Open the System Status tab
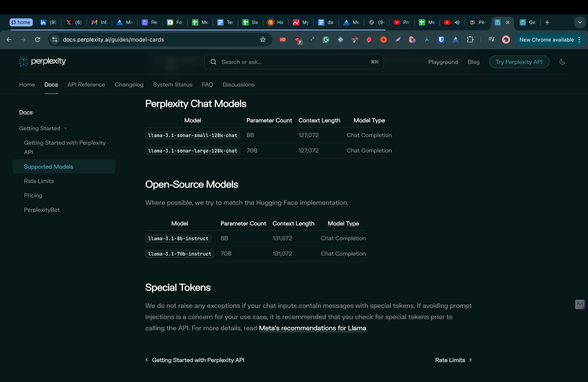The height and width of the screenshot is (382, 588). (x=172, y=85)
